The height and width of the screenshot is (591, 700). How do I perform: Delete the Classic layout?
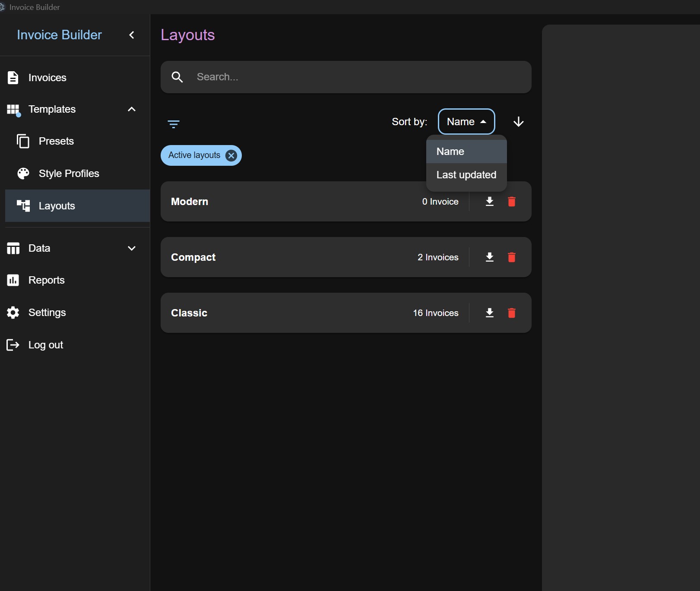pyautogui.click(x=512, y=313)
